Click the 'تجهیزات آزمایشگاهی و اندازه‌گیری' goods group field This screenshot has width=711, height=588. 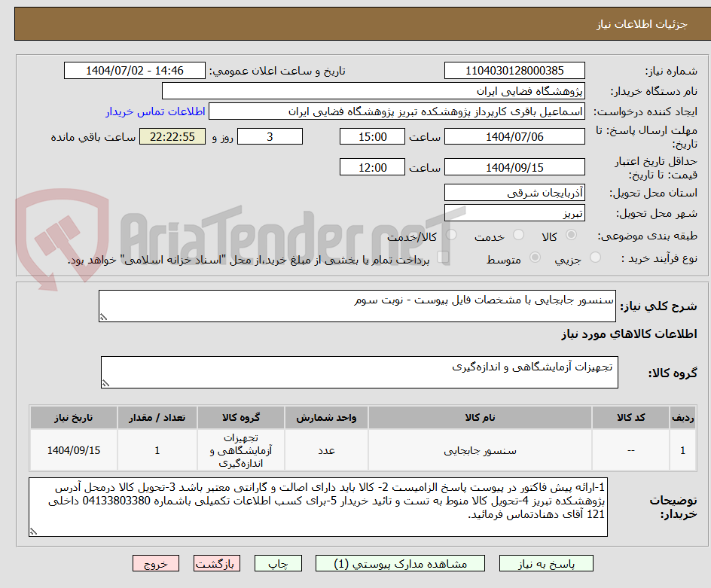359,372
